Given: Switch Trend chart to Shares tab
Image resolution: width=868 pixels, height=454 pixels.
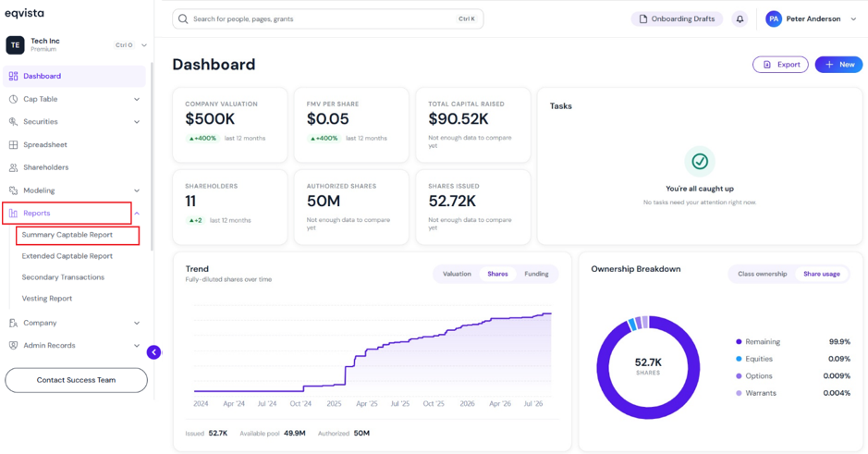Looking at the screenshot, I should click(497, 274).
